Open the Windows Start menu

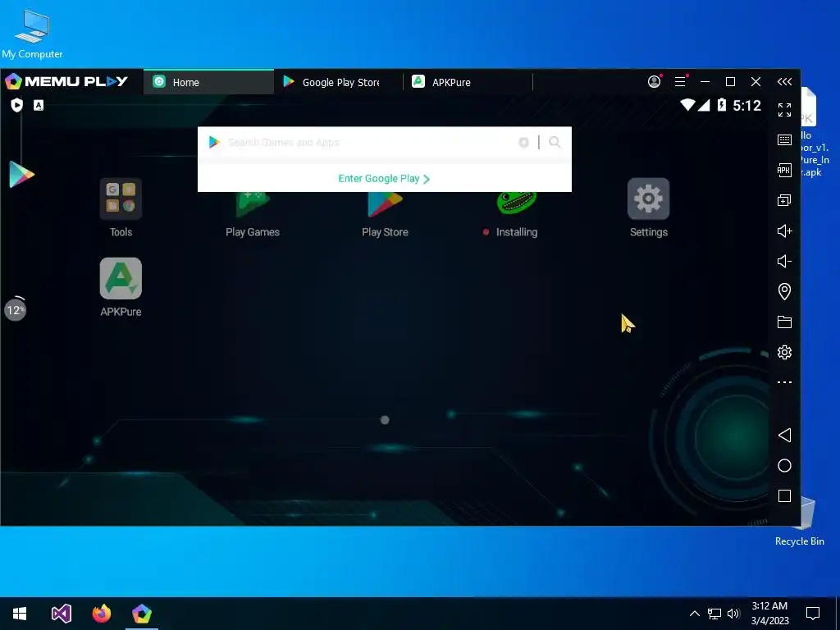click(20, 614)
